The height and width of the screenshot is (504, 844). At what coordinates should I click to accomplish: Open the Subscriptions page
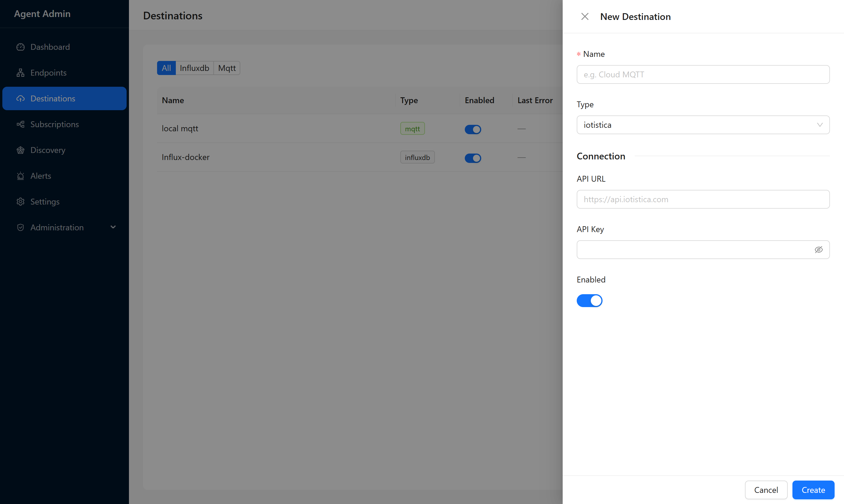click(64, 124)
